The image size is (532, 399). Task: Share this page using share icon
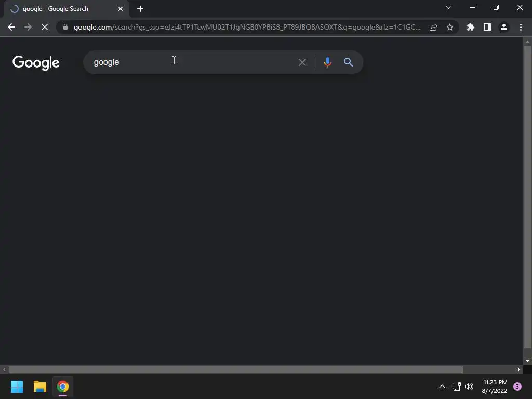tap(433, 27)
